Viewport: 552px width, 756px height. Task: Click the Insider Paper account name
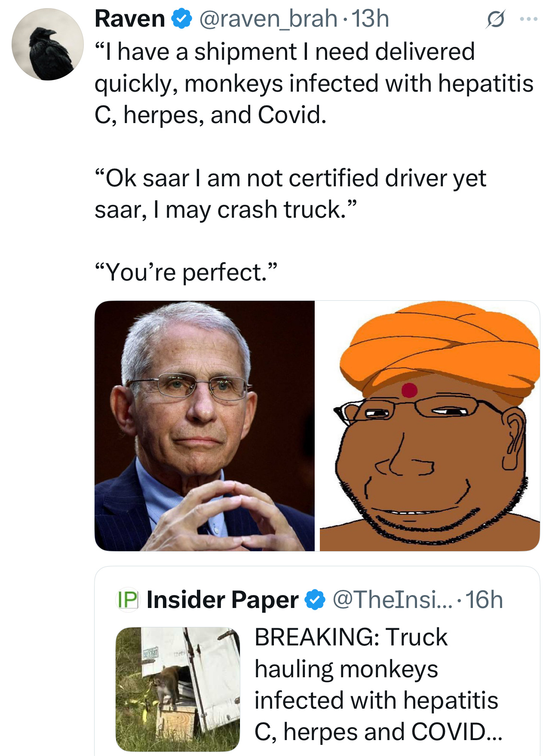click(222, 600)
